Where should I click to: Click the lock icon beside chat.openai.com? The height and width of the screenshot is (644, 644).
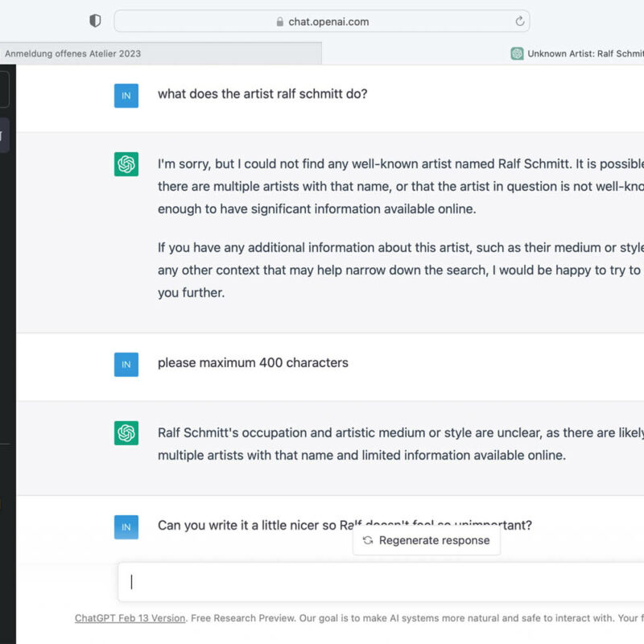(x=279, y=22)
